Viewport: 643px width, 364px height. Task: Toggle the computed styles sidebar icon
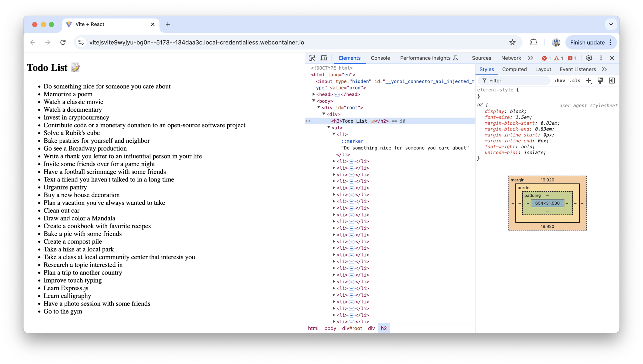612,81
